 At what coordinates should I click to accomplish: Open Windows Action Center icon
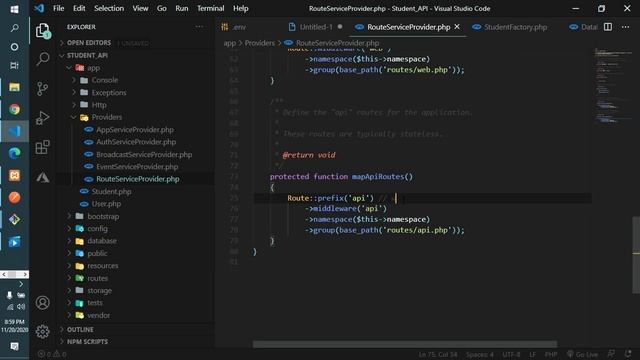(x=14, y=347)
